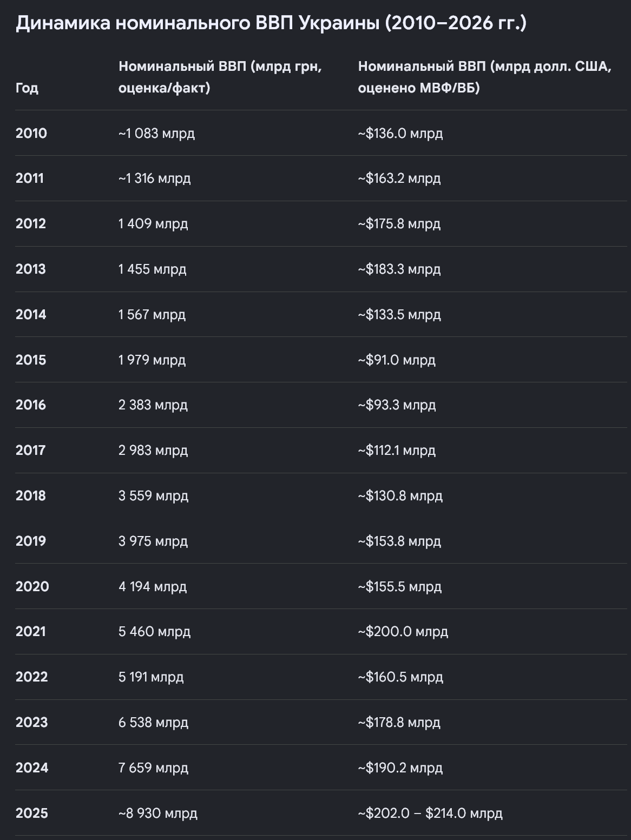This screenshot has height=840, width=631.
Task: Click the 'Номинальный ВВП (млрд долл. США' header
Action: tap(485, 77)
